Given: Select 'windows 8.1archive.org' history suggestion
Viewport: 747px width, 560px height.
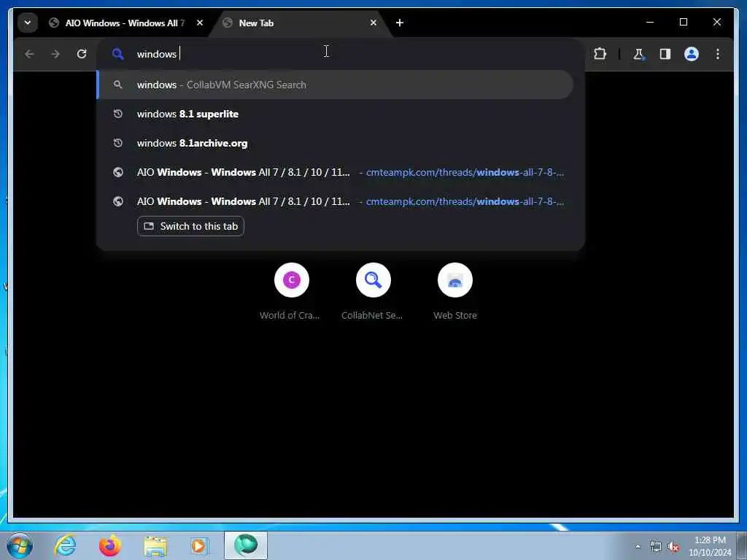Looking at the screenshot, I should 336,144.
